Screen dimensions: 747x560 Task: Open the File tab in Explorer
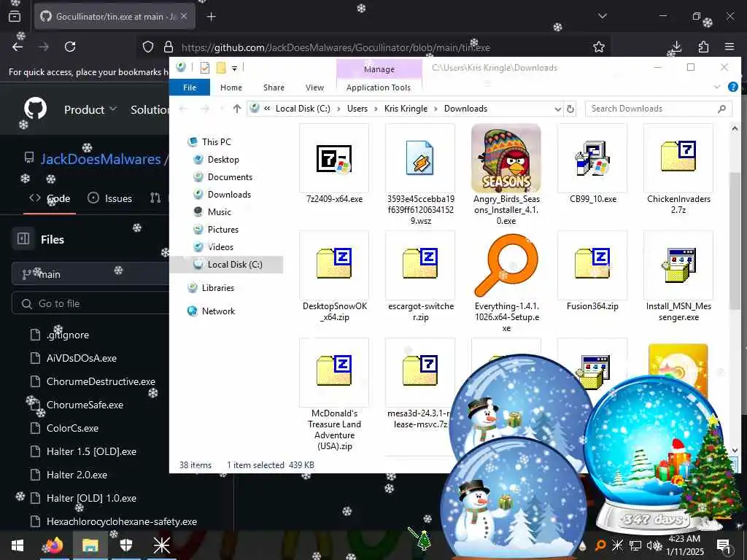point(190,87)
